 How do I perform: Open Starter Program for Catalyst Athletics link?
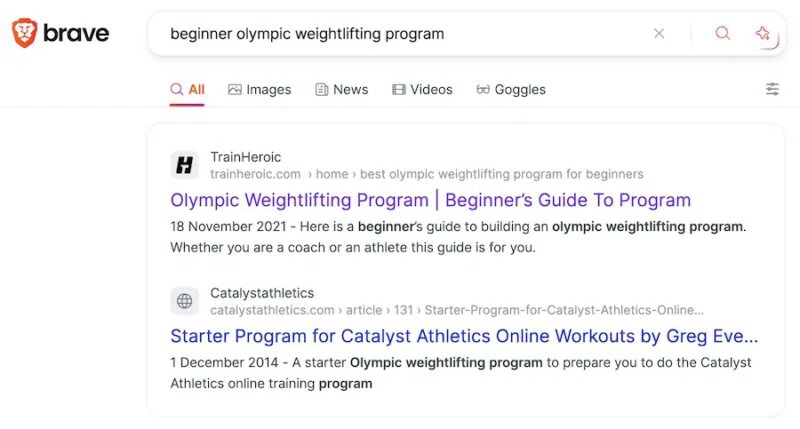point(464,336)
